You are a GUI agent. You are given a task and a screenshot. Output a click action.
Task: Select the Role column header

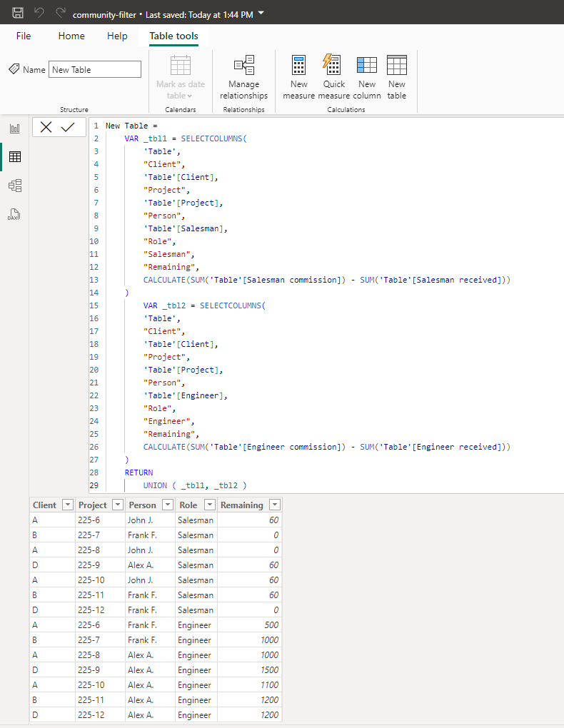(188, 505)
